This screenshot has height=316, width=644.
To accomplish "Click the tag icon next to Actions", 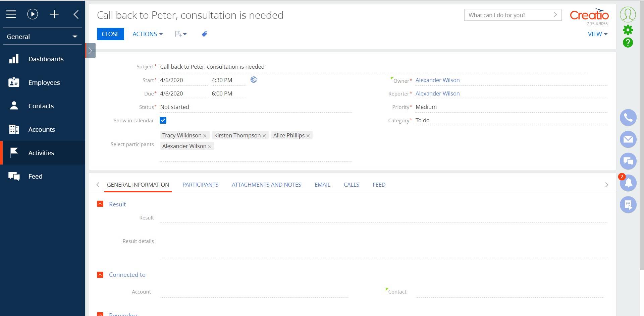I will (204, 34).
